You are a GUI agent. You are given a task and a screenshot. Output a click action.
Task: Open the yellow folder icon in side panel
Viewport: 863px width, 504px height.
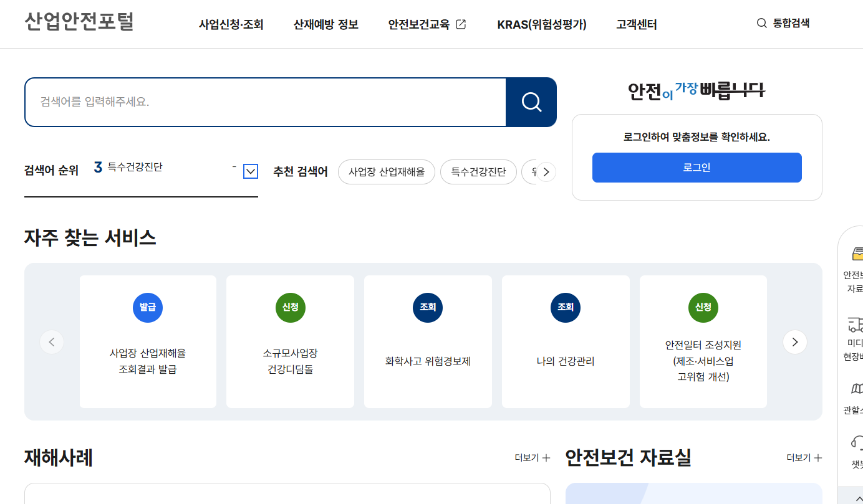tap(857, 253)
